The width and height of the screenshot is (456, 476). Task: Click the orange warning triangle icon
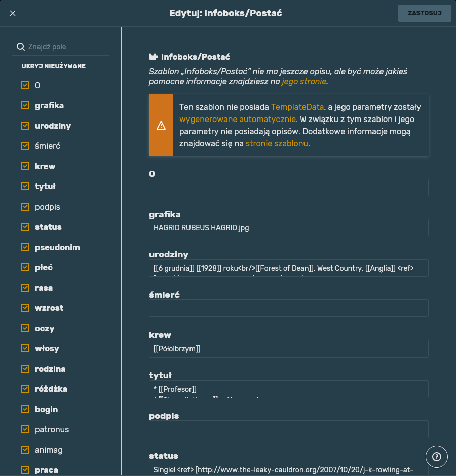pyautogui.click(x=161, y=125)
